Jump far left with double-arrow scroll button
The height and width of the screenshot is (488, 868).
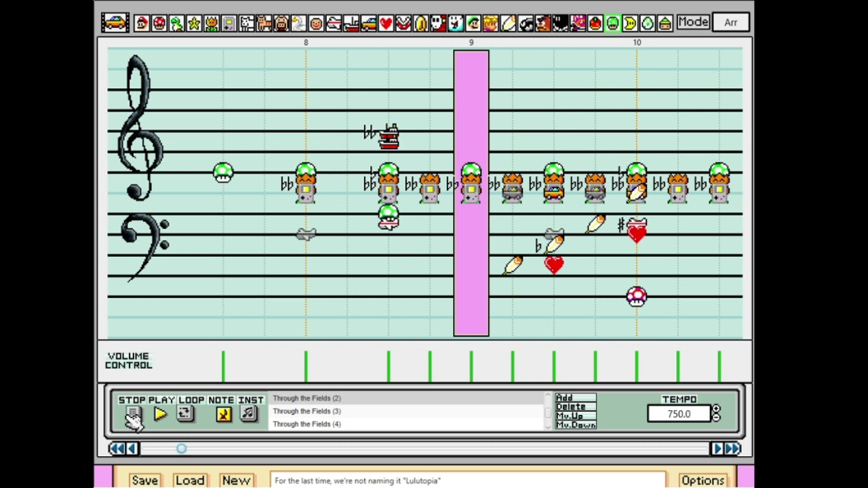(117, 448)
